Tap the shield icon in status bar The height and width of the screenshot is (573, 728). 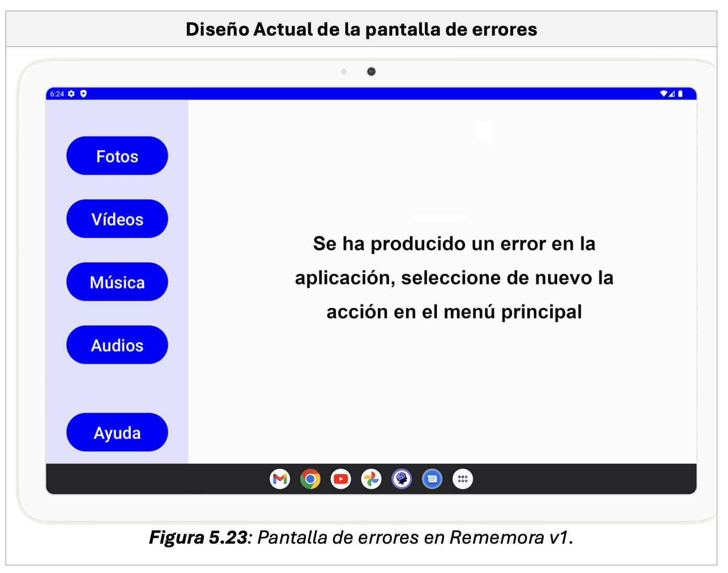coord(83,94)
